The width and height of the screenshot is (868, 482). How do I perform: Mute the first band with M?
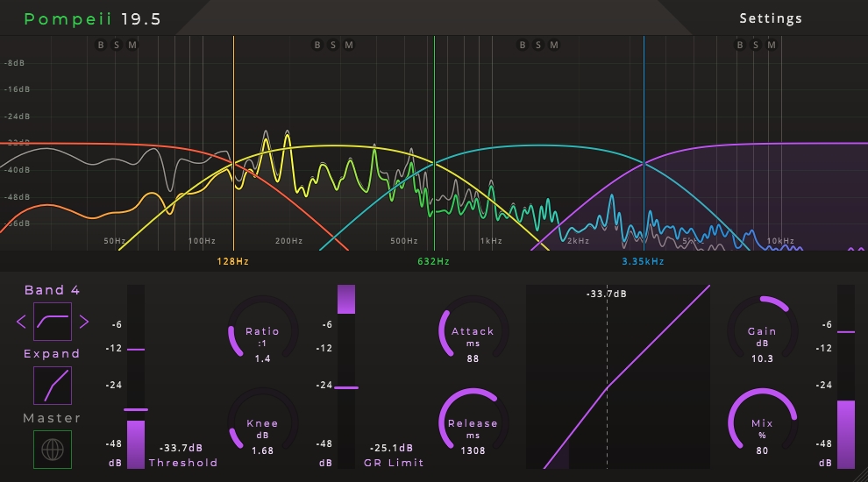click(132, 45)
